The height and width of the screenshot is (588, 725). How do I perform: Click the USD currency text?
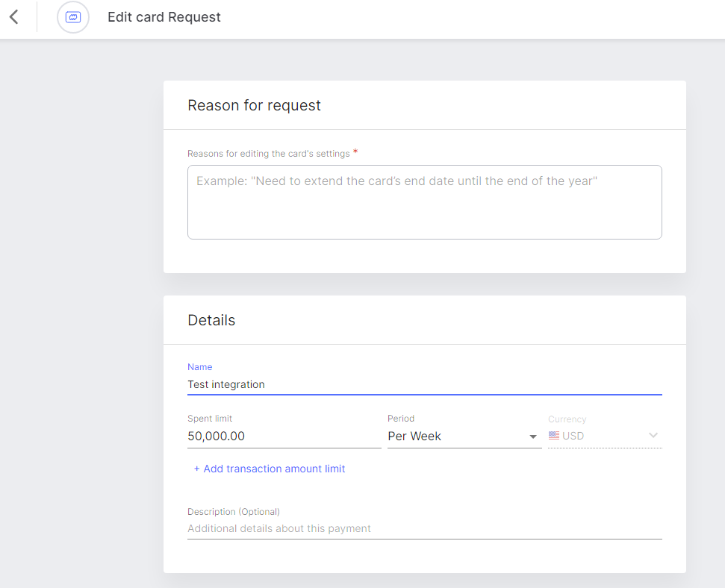pos(573,436)
